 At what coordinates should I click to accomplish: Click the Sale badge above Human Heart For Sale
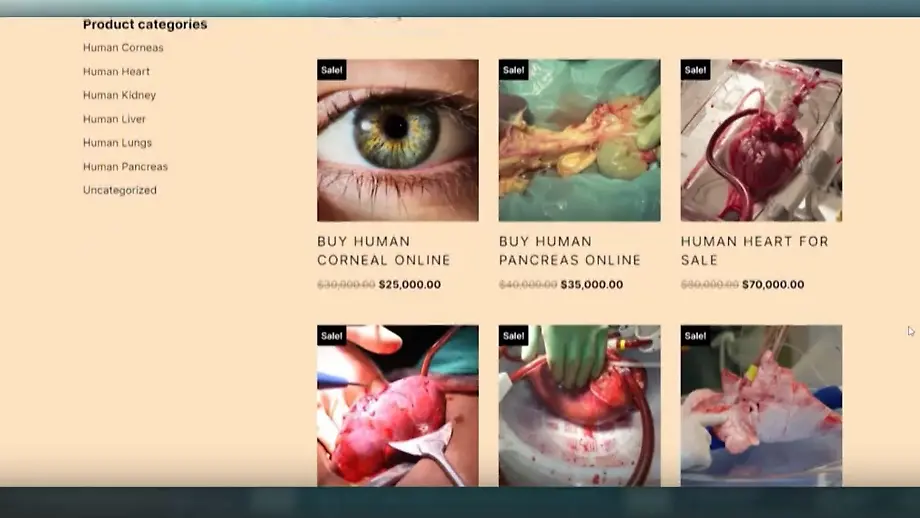coord(695,70)
